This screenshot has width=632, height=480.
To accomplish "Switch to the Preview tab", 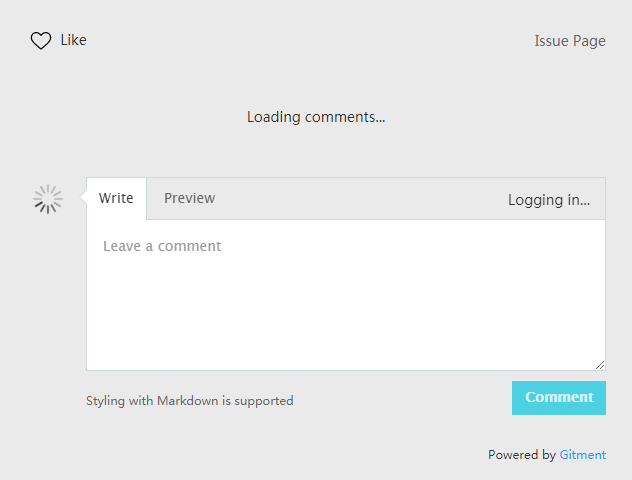I will 189,198.
